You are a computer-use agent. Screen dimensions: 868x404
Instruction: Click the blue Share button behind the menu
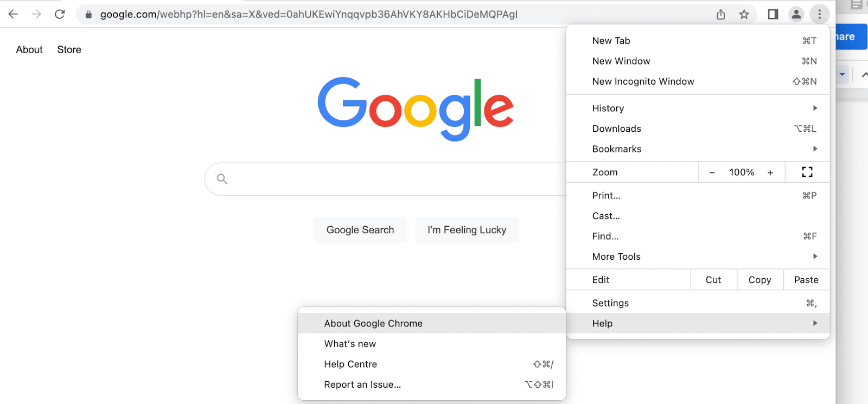[852, 37]
